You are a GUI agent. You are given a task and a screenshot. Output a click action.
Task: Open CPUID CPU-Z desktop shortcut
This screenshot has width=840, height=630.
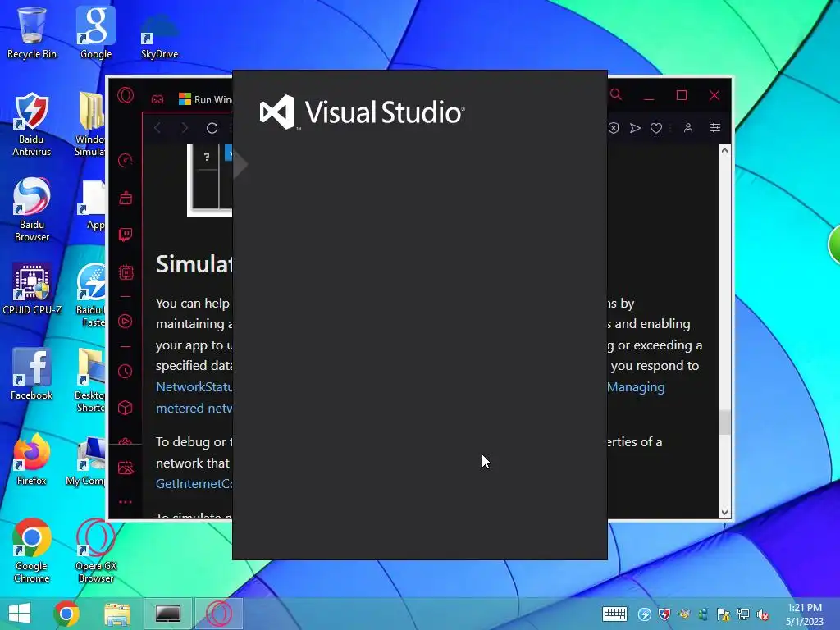[32, 289]
